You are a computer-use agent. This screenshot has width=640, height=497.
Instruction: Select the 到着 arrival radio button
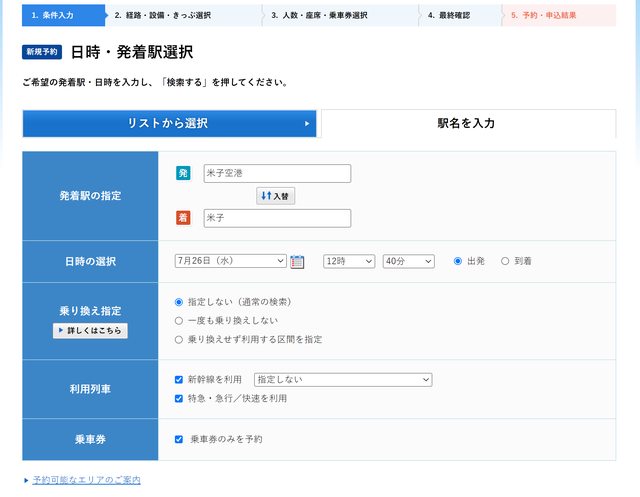(505, 261)
